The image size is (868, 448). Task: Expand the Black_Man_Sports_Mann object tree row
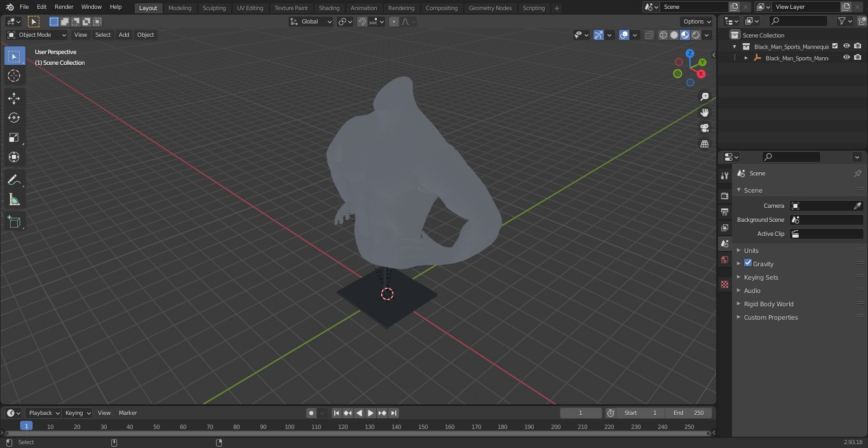pos(746,58)
